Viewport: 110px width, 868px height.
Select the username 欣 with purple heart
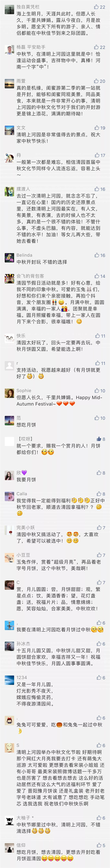coord(21,473)
